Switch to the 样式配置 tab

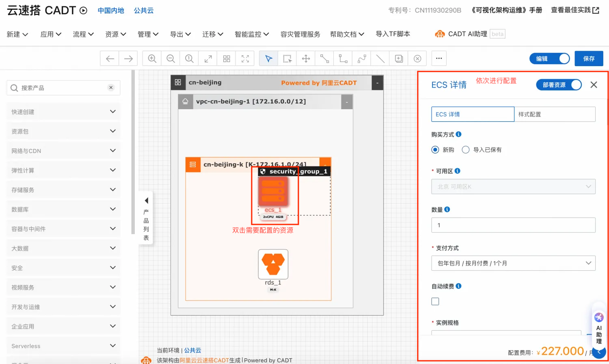[555, 114]
